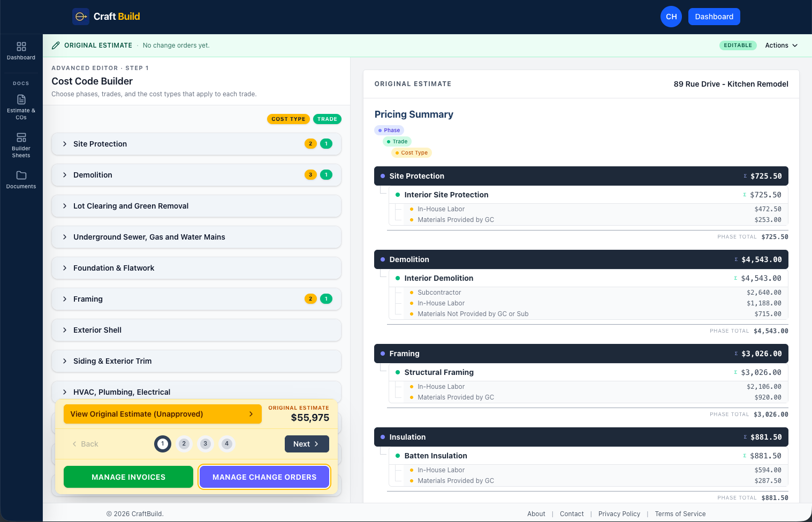Jump to step 3 in the wizard
Screen dimensions: 812x522
point(206,443)
